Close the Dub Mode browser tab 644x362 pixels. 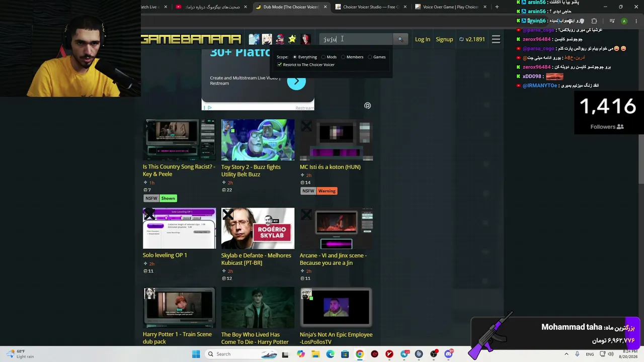tap(325, 7)
